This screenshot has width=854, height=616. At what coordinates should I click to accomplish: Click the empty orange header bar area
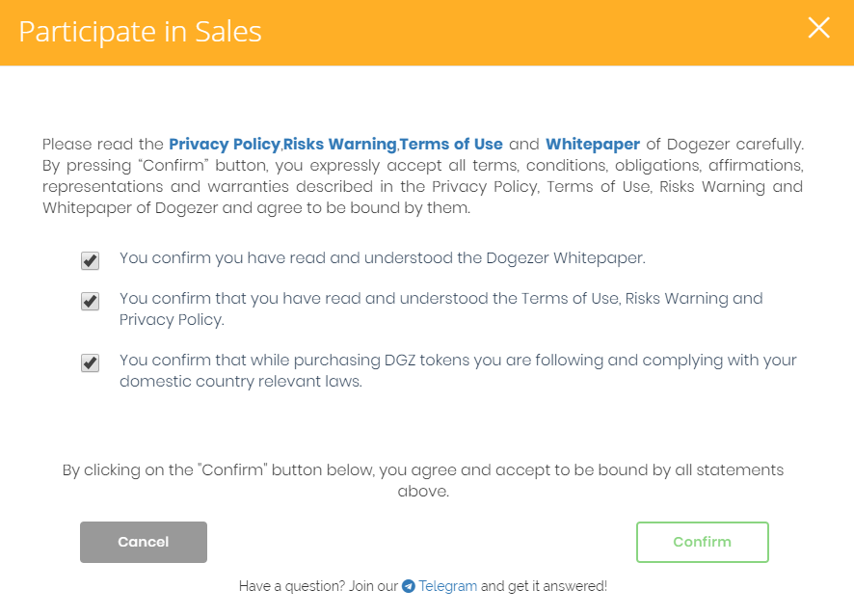pyautogui.click(x=540, y=31)
